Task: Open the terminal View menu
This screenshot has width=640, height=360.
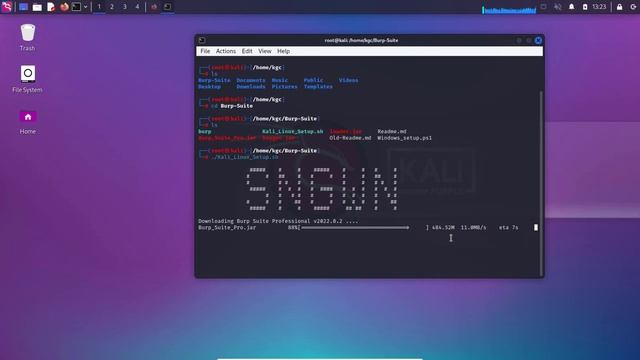Action: coord(264,51)
